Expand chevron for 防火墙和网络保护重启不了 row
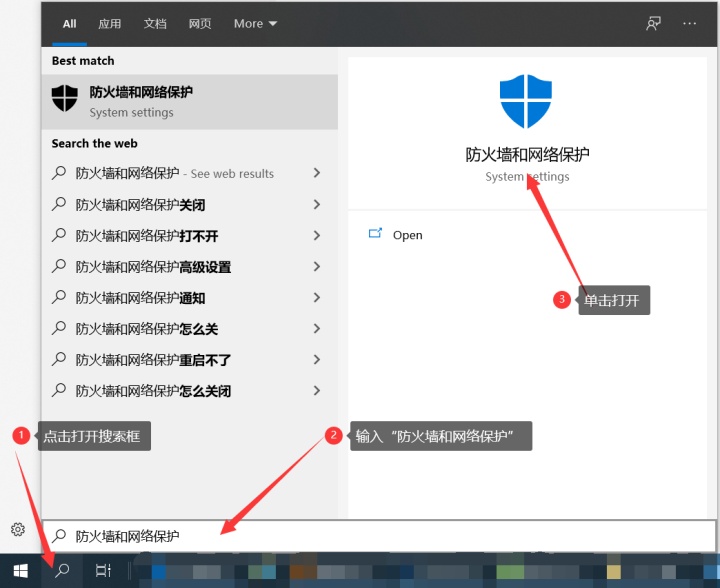 tap(317, 359)
